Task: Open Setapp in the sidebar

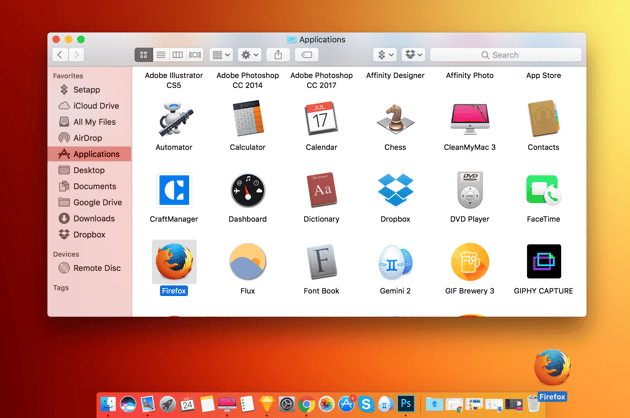Action: 90,90
